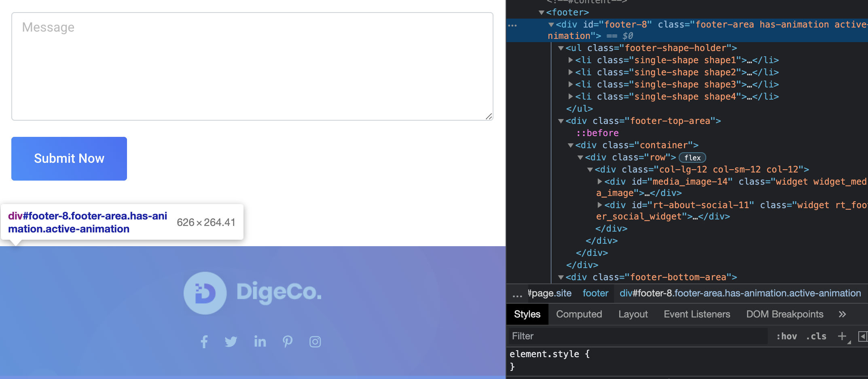Viewport: 868px width, 379px height.
Task: Collapse the footer element node
Action: click(x=542, y=13)
